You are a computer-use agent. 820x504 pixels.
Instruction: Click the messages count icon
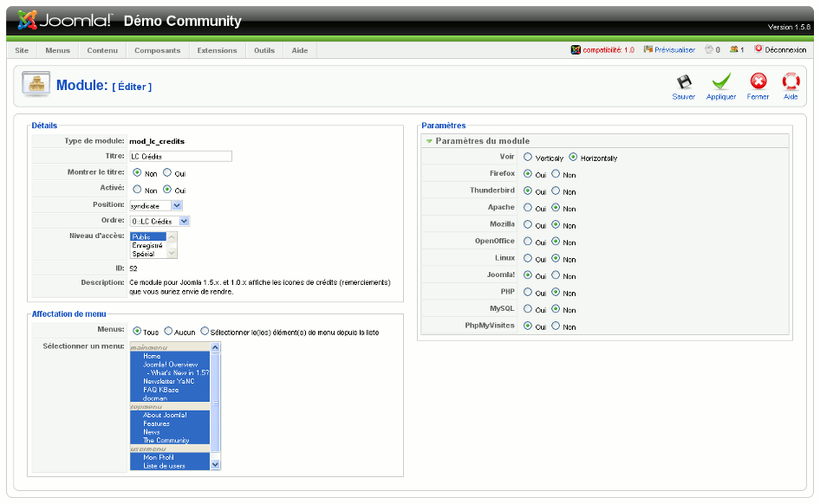709,49
